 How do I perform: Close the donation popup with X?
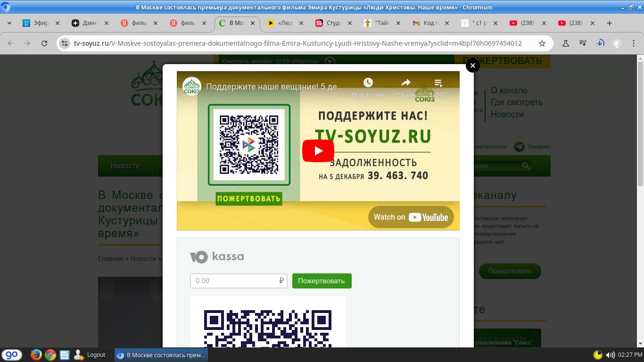point(472,66)
